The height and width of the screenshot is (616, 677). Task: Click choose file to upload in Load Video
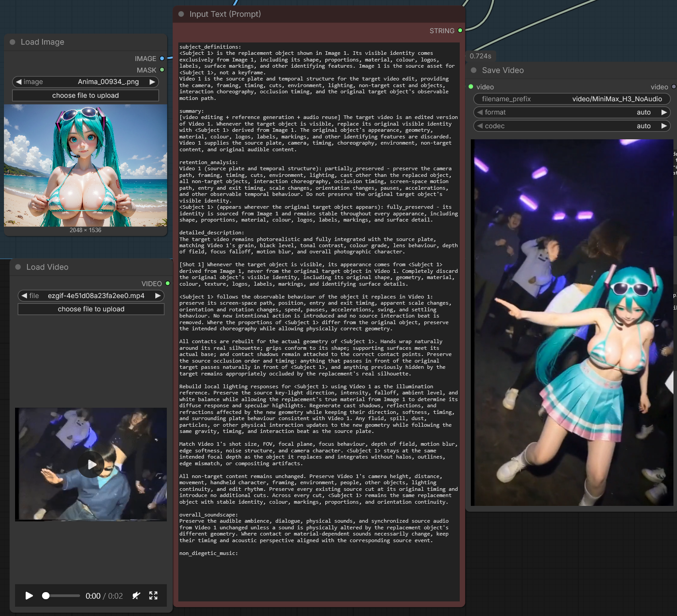coord(91,309)
